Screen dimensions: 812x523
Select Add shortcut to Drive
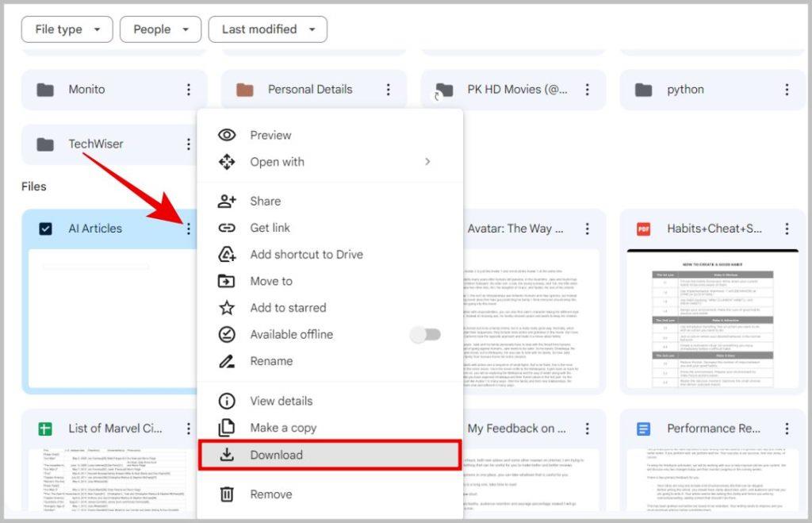(x=330, y=255)
